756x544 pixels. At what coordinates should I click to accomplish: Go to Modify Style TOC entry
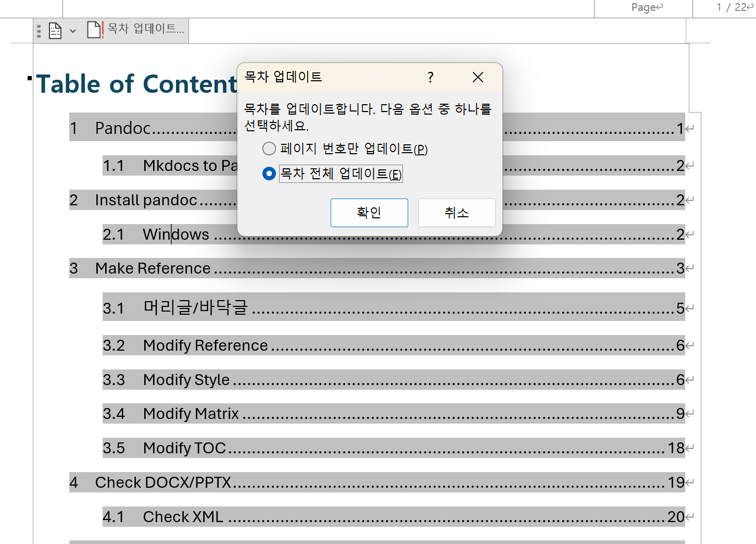pos(394,380)
